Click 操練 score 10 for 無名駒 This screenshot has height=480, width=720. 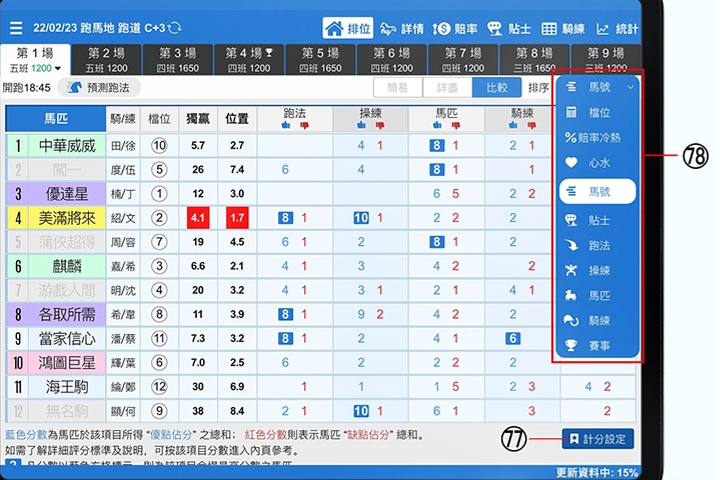361,411
